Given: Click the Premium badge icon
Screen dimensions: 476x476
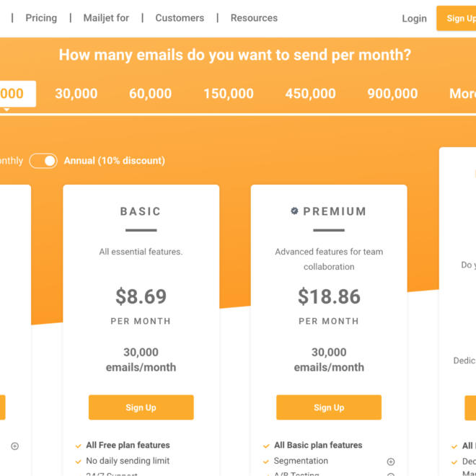Looking at the screenshot, I should click(294, 211).
